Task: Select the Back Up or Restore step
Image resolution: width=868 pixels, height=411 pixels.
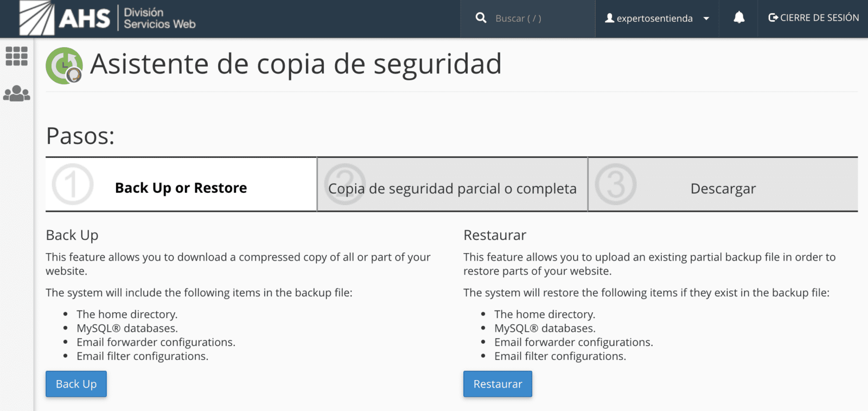Action: pyautogui.click(x=181, y=185)
